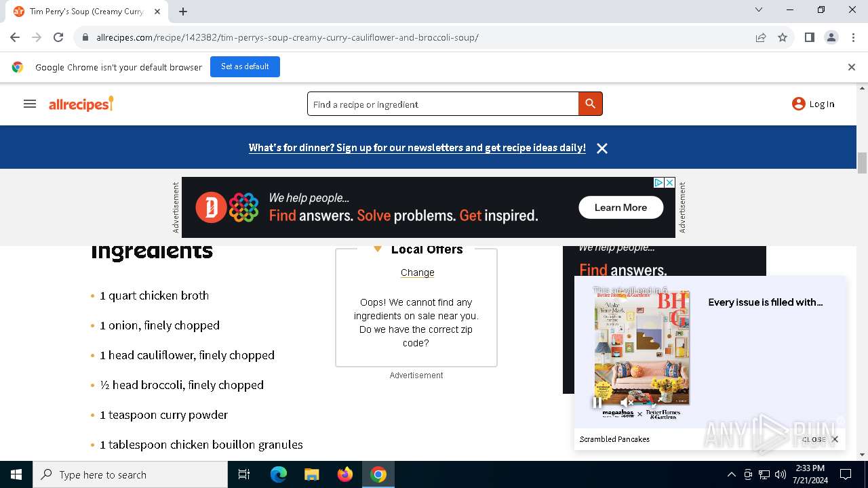Screen dimensions: 868x488
Task: Click the address bar URL
Action: coord(288,37)
